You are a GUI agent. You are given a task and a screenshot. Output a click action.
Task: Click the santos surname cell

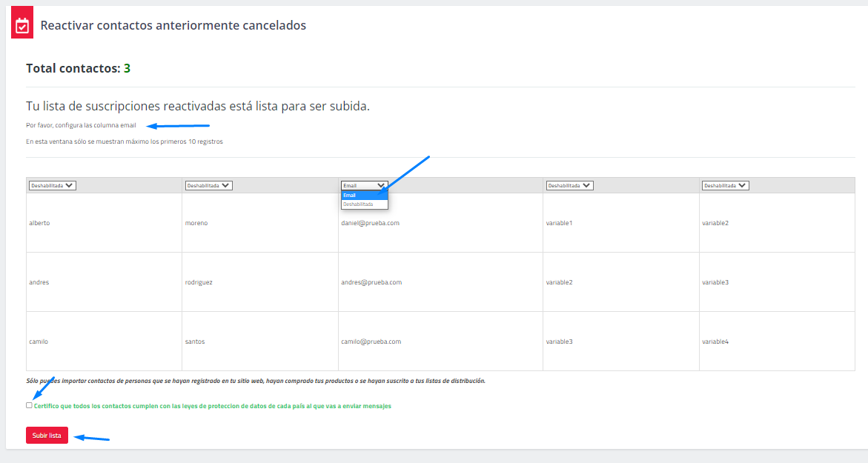coord(195,342)
